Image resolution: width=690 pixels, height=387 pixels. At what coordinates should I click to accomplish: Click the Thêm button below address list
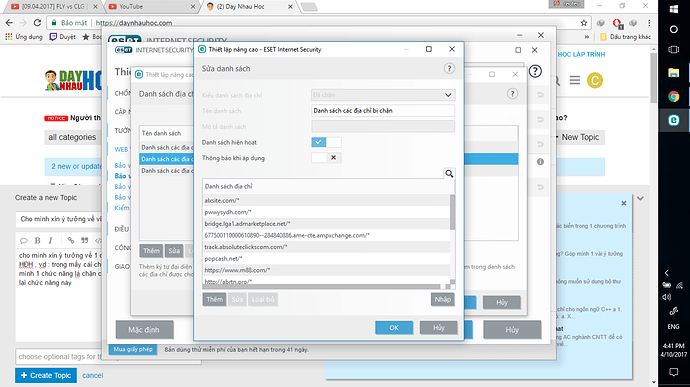[x=214, y=299]
